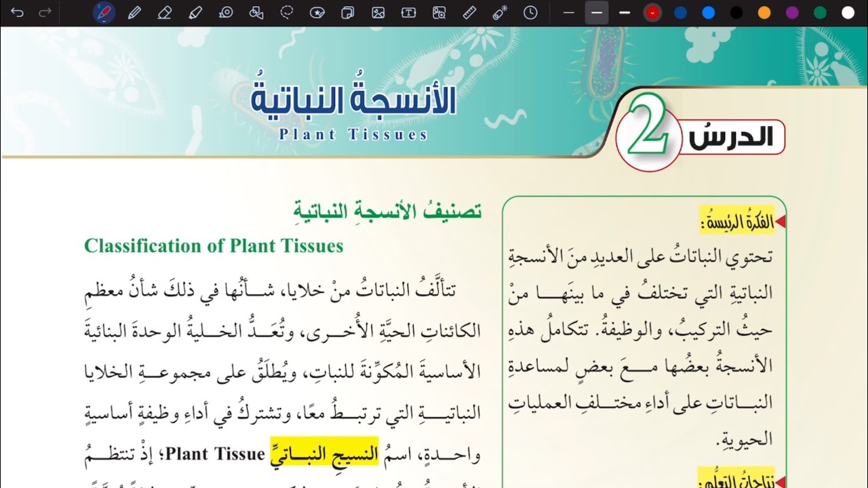The width and height of the screenshot is (868, 488).
Task: Select the eraser tool
Action: 164,12
